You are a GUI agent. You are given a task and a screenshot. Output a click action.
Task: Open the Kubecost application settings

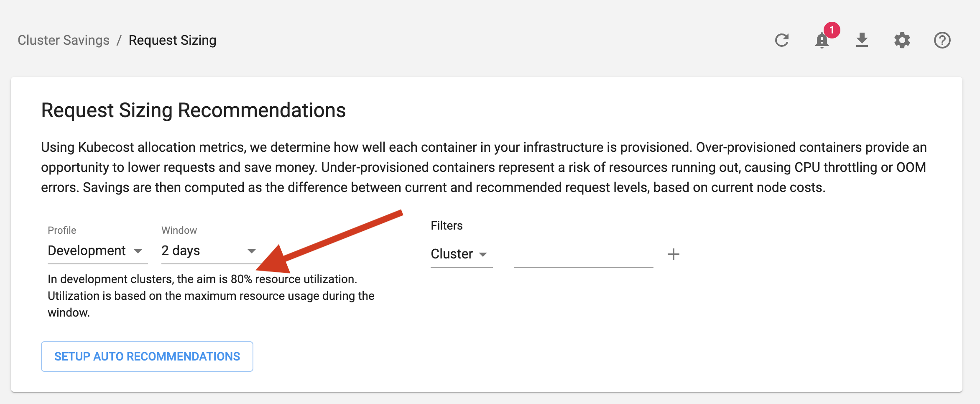click(902, 40)
